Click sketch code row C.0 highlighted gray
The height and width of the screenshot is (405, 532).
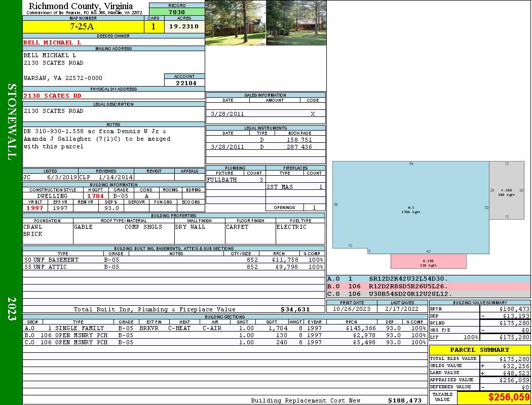[428, 294]
